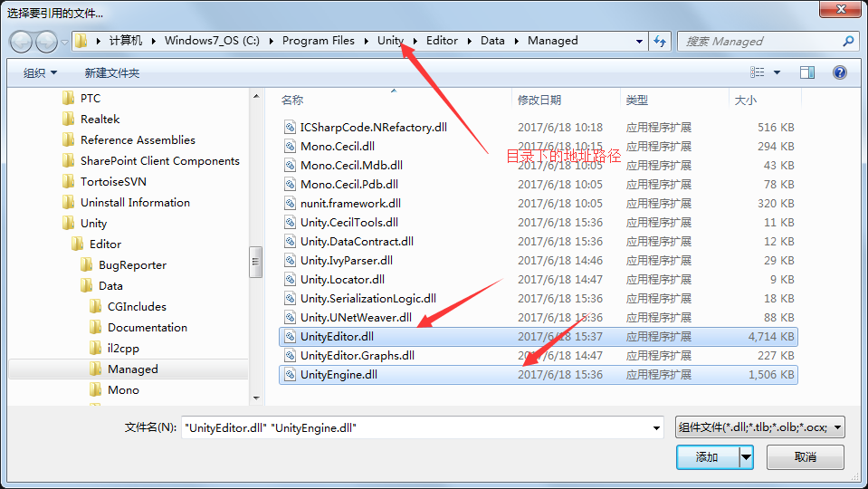
Task: Open the 文件名 history dropdown arrow
Action: [656, 427]
